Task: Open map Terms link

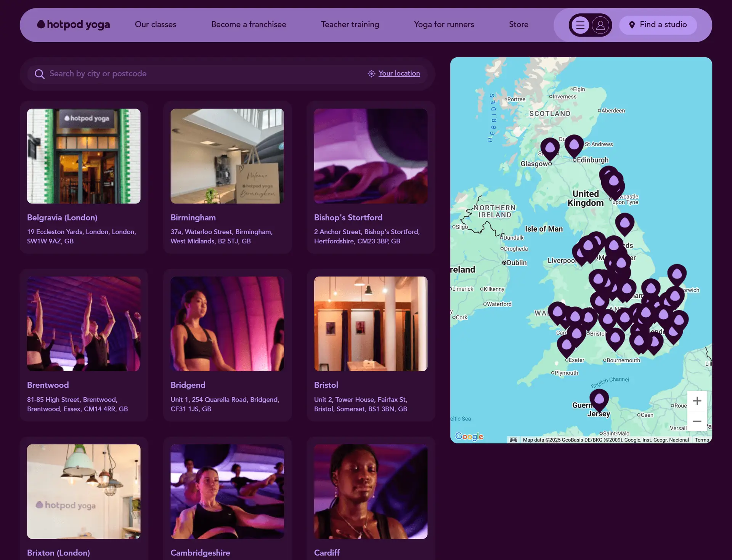Action: coord(701,440)
